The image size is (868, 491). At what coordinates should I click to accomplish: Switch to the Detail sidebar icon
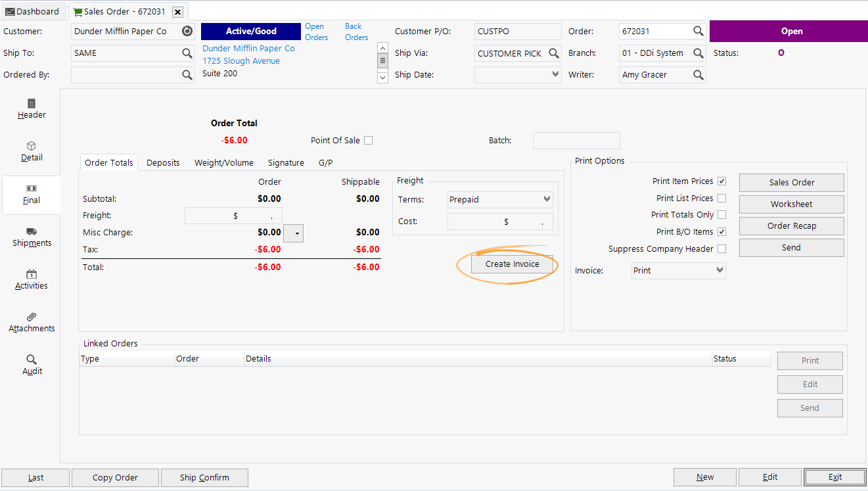(31, 151)
